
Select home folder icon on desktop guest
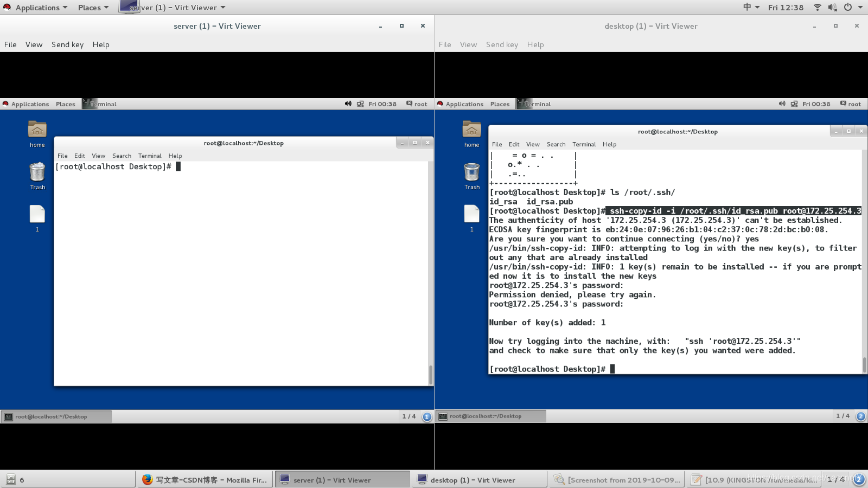coord(472,134)
